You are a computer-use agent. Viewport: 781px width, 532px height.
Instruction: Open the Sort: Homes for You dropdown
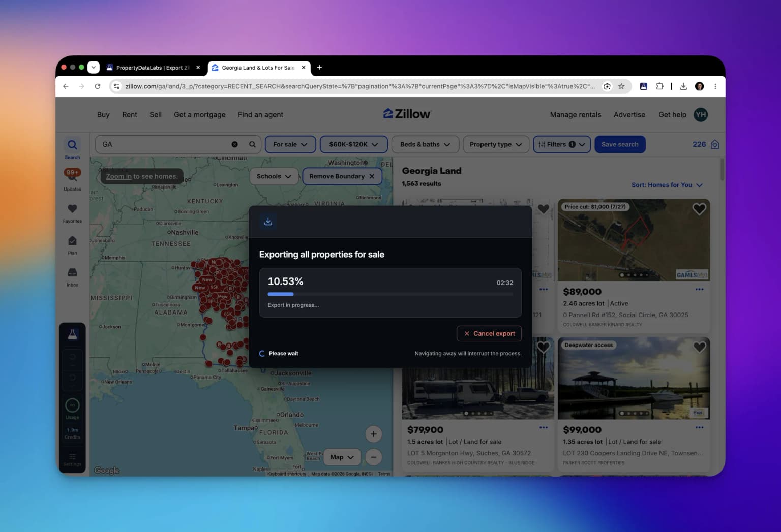[667, 185]
